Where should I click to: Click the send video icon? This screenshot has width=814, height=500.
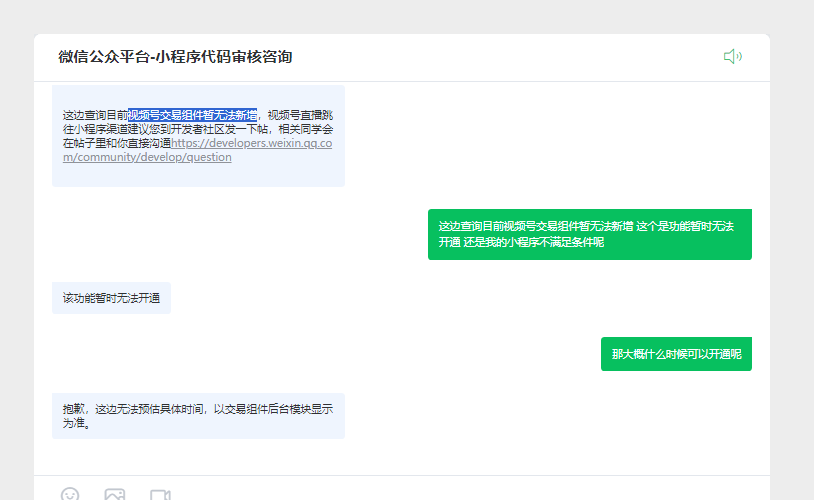160,494
